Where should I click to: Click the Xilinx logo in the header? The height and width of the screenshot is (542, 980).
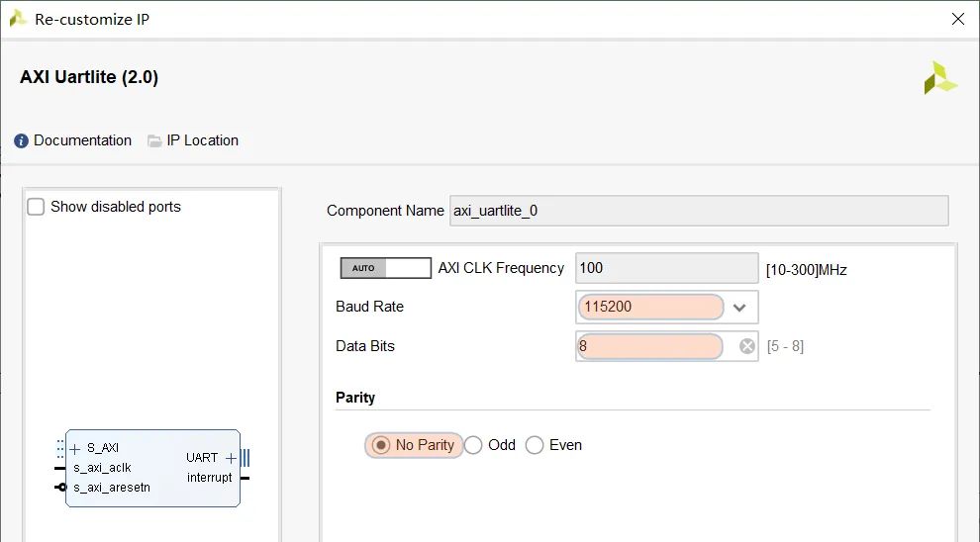click(940, 78)
